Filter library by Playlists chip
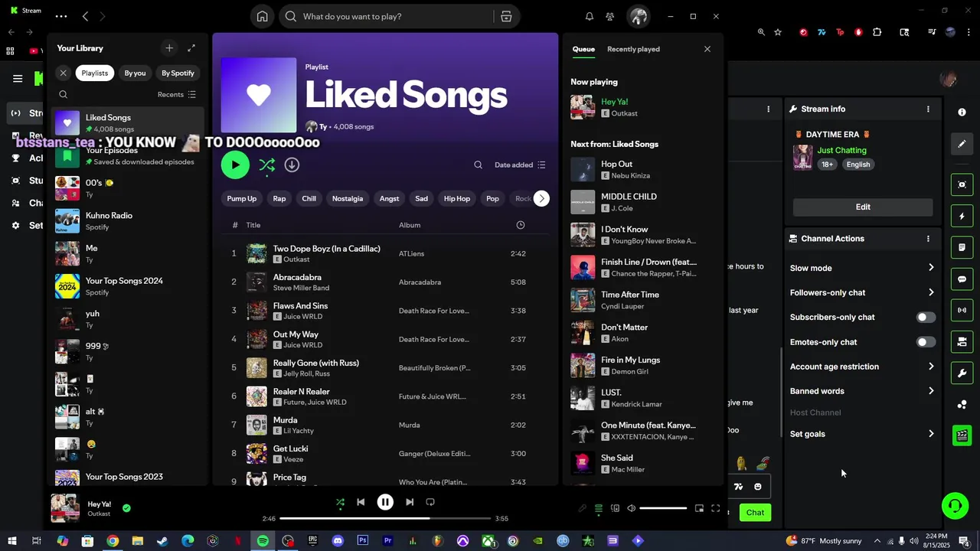The image size is (980, 551). click(x=95, y=73)
